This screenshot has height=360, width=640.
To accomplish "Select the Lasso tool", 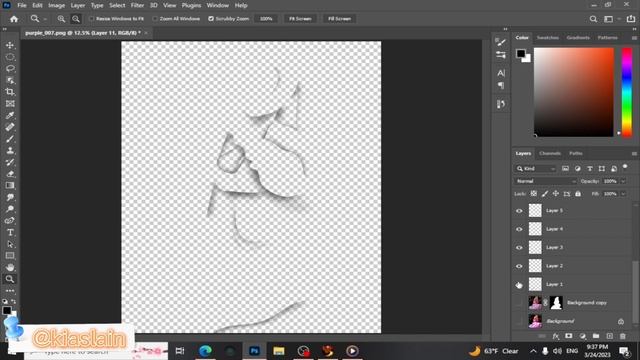I will pyautogui.click(x=10, y=69).
